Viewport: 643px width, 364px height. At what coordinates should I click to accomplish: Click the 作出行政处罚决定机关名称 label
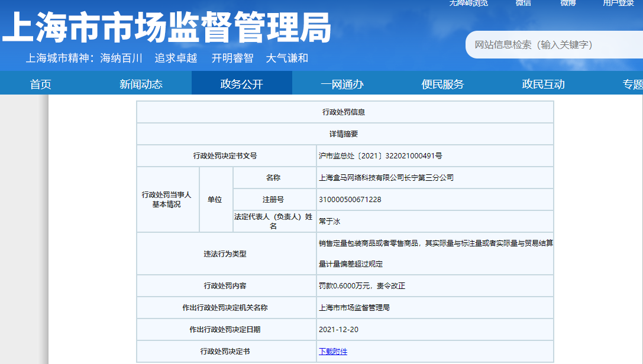[x=225, y=307]
